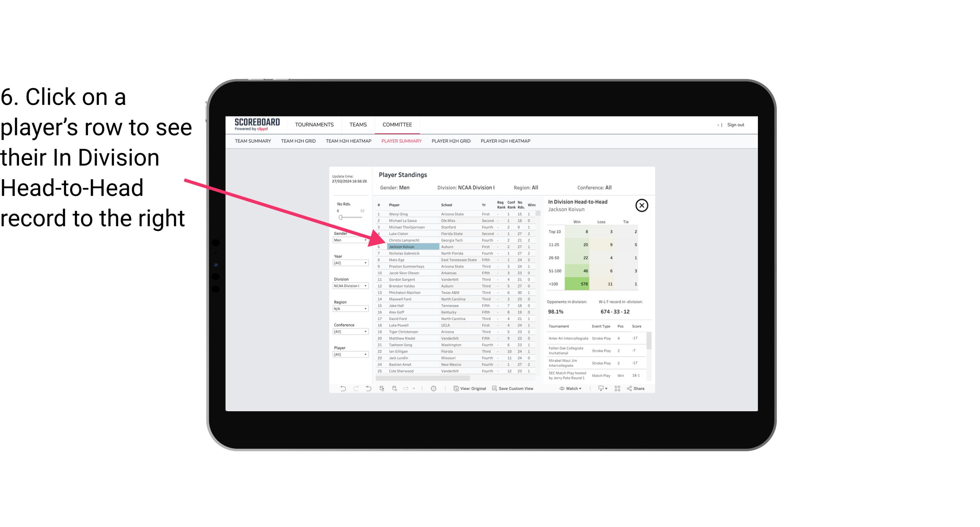Toggle Gender filter selection Men
Viewport: 980px width, 527px height.
(349, 239)
